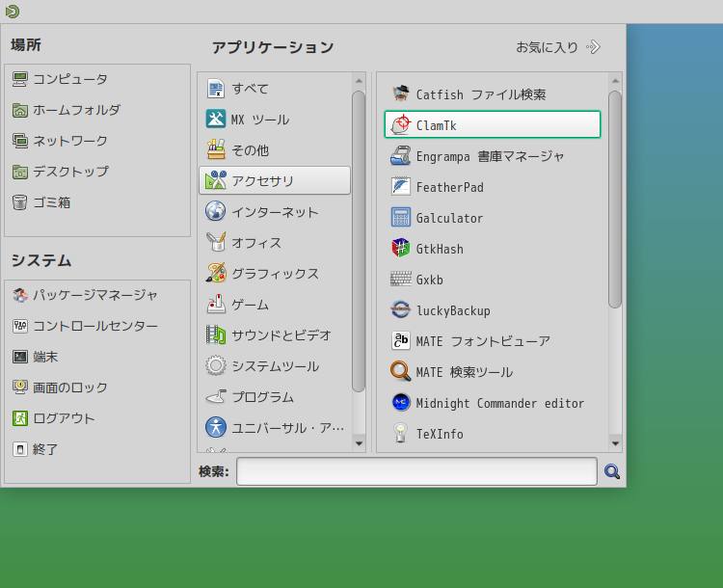723x588 pixels.
Task: Select the MX ツール category
Action: [x=275, y=120]
